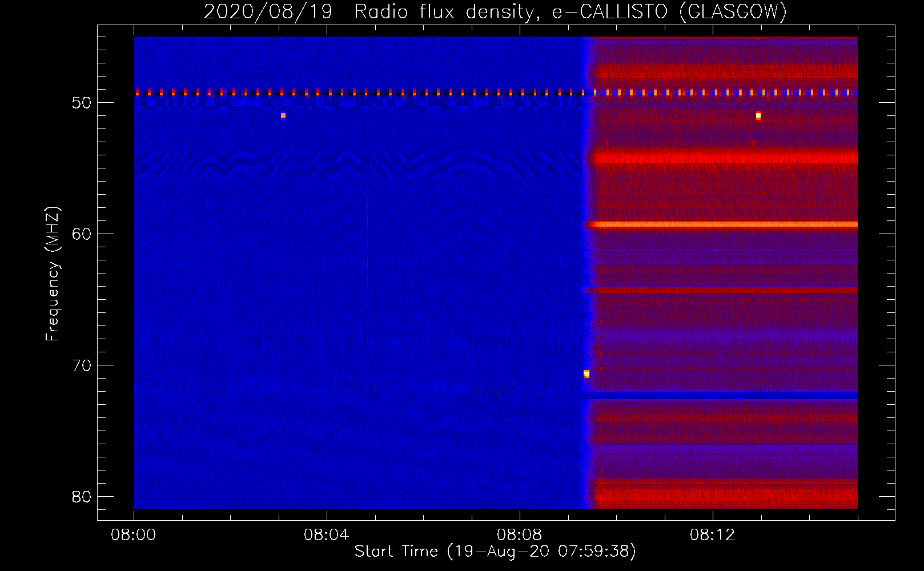Image resolution: width=924 pixels, height=571 pixels.
Task: Click the 'Frequency (MHZ)' axis label
Action: (x=53, y=274)
